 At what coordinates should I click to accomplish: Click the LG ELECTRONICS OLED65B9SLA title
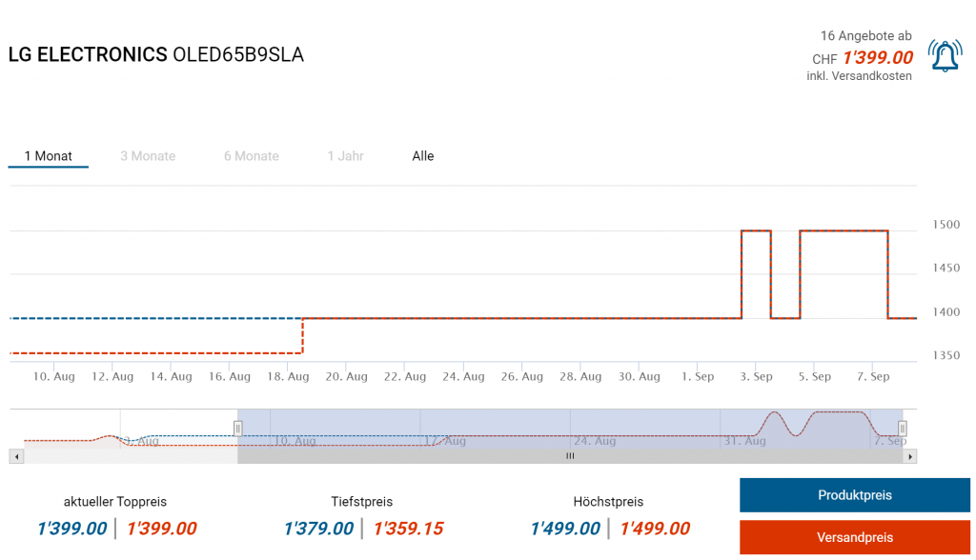point(156,54)
